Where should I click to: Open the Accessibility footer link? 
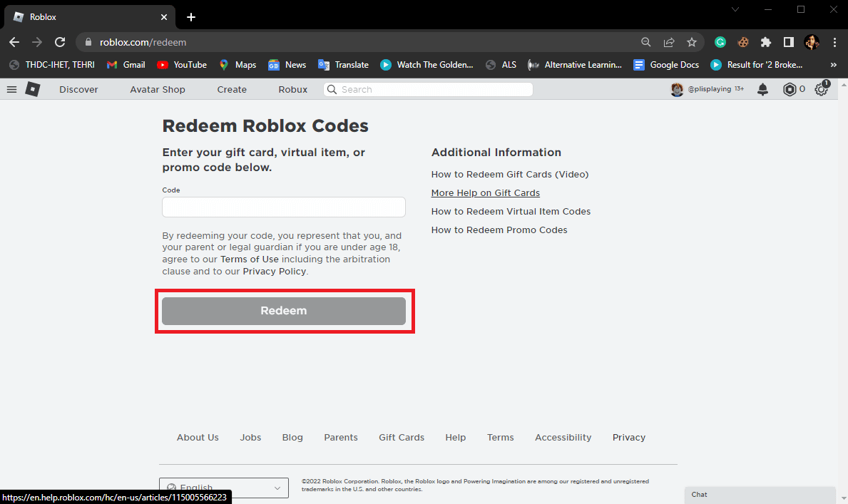[563, 438]
